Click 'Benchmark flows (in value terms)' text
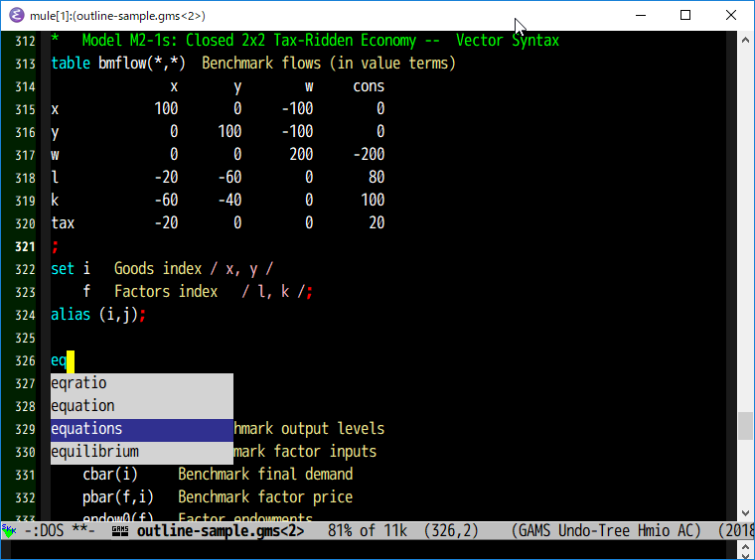This screenshot has height=560, width=755. coord(329,63)
